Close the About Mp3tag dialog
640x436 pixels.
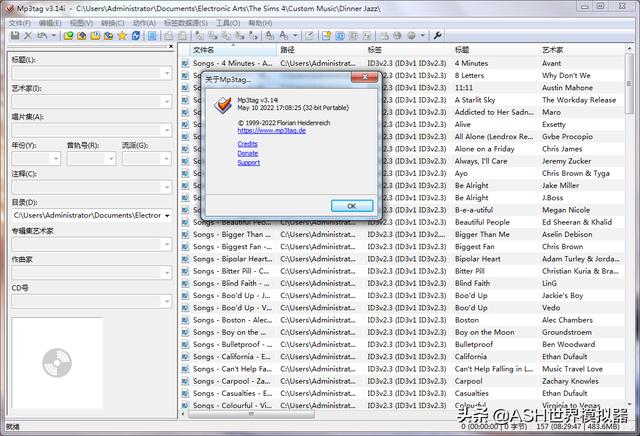point(364,77)
